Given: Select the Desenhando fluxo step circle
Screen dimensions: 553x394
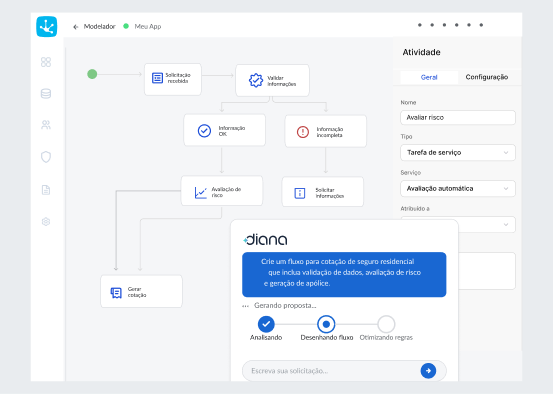Looking at the screenshot, I should pyautogui.click(x=326, y=324).
